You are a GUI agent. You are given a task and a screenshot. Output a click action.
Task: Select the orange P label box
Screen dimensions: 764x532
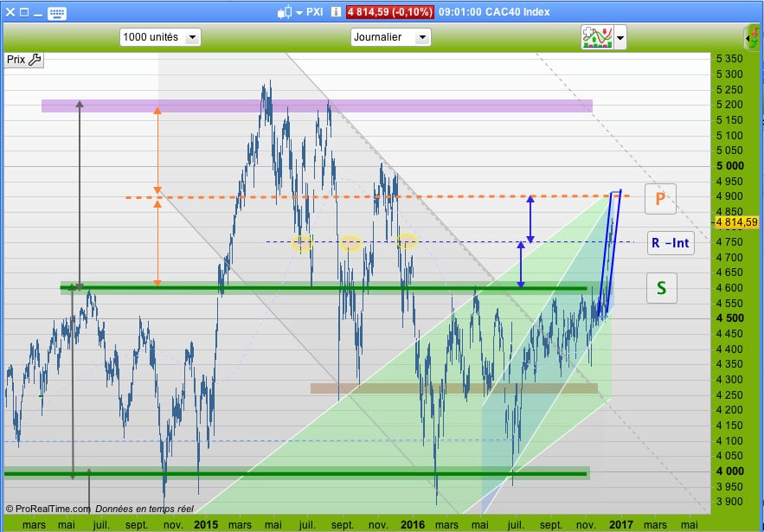(x=660, y=199)
